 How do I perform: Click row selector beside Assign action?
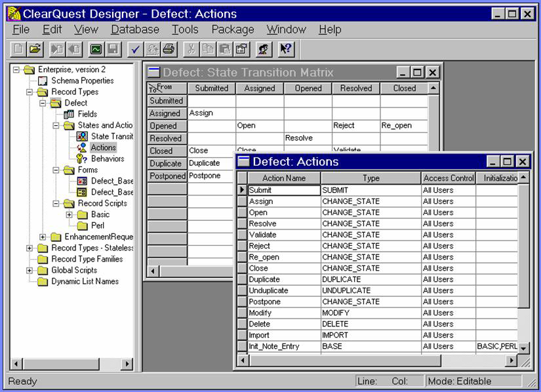pos(243,201)
